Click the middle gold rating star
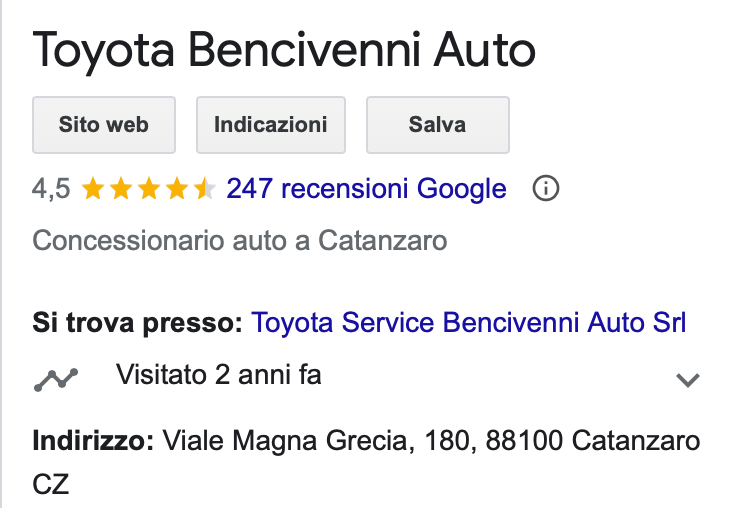The height and width of the screenshot is (508, 738). pyautogui.click(x=148, y=188)
